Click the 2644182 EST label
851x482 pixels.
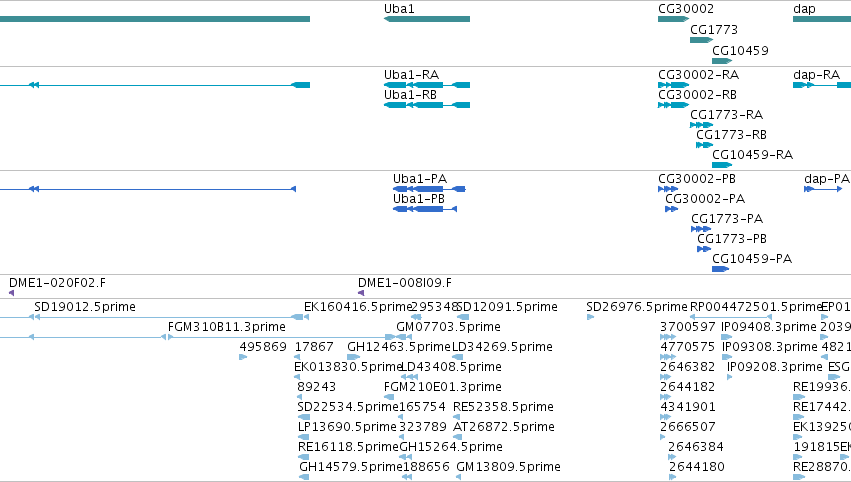688,388
